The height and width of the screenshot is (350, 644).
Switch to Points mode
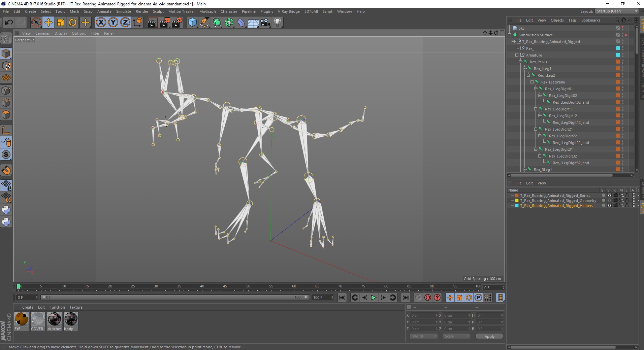(x=6, y=91)
